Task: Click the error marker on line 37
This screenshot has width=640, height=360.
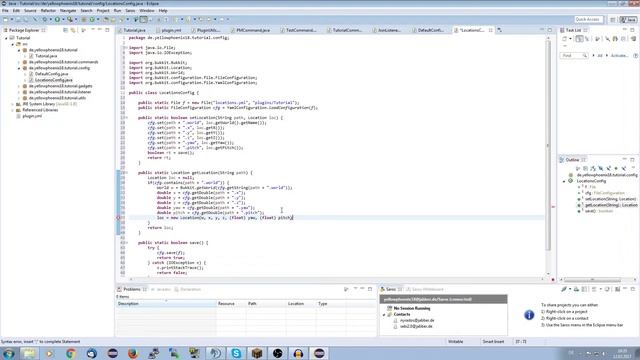Action: [118, 218]
